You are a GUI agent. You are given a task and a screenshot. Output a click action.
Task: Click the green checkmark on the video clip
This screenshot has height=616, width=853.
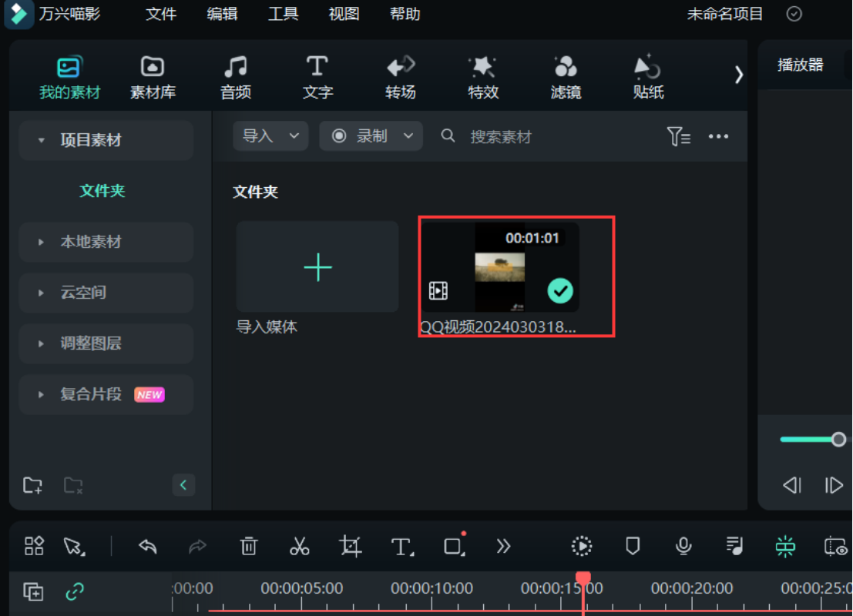(559, 290)
